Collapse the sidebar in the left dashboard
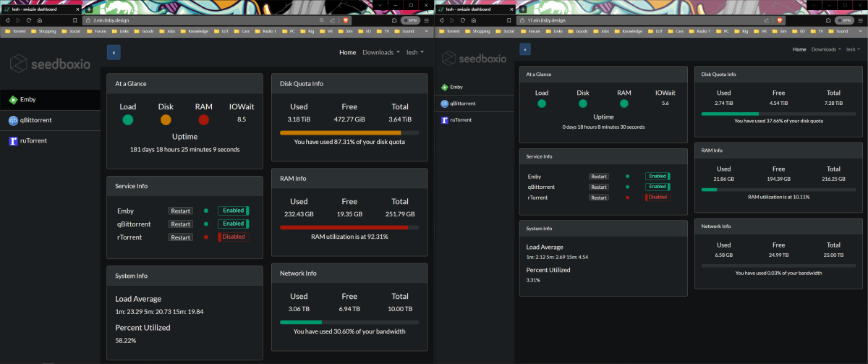 (114, 52)
